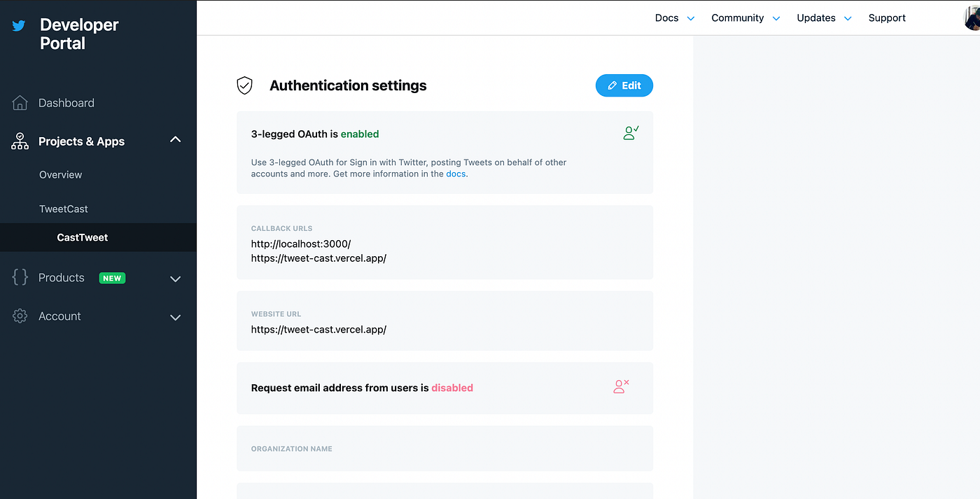
Task: Open the Updates dropdown
Action: point(824,17)
